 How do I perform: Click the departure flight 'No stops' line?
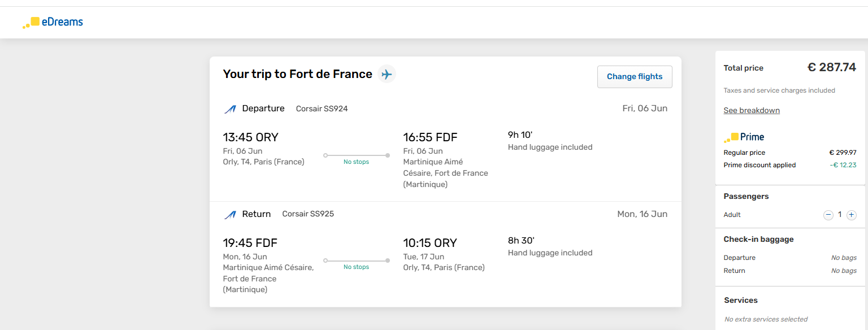356,155
